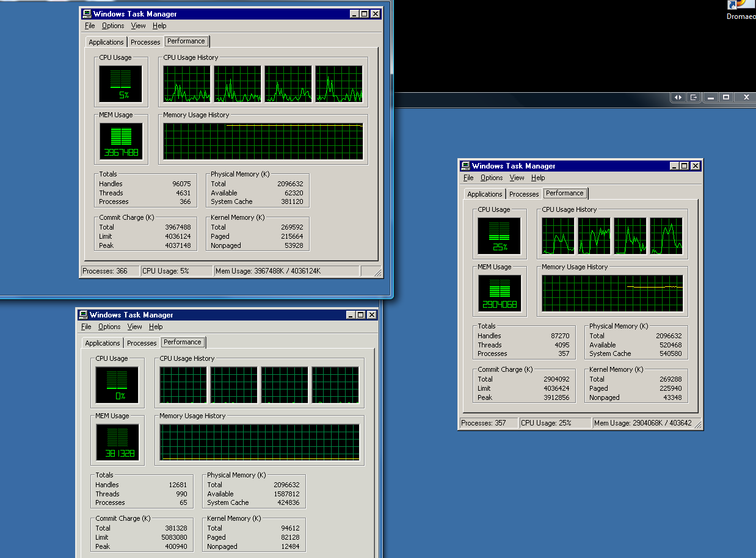Click the square maximize icon on black window bar
The image size is (756, 558).
[x=726, y=97]
